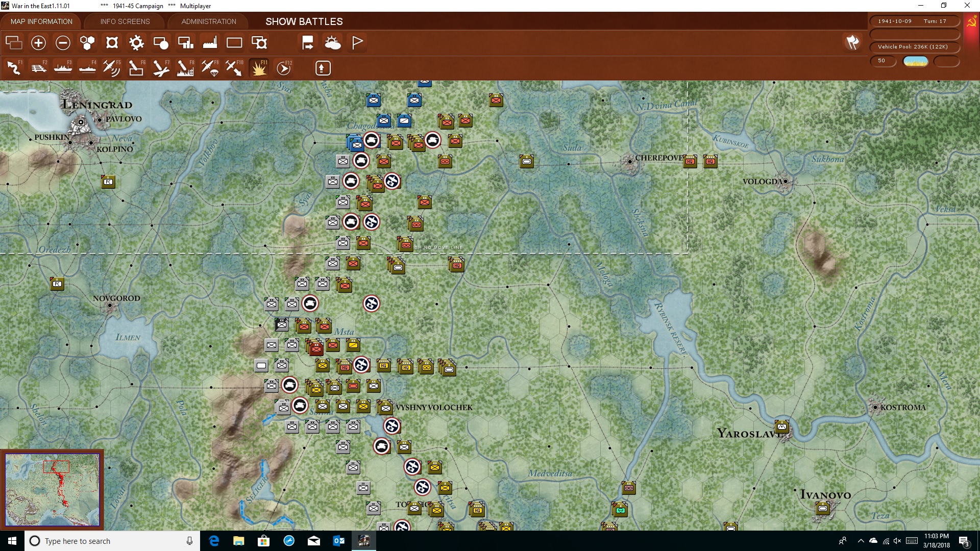Toggle the hex grid overlay icon
This screenshot has height=551, width=980.
click(87, 43)
